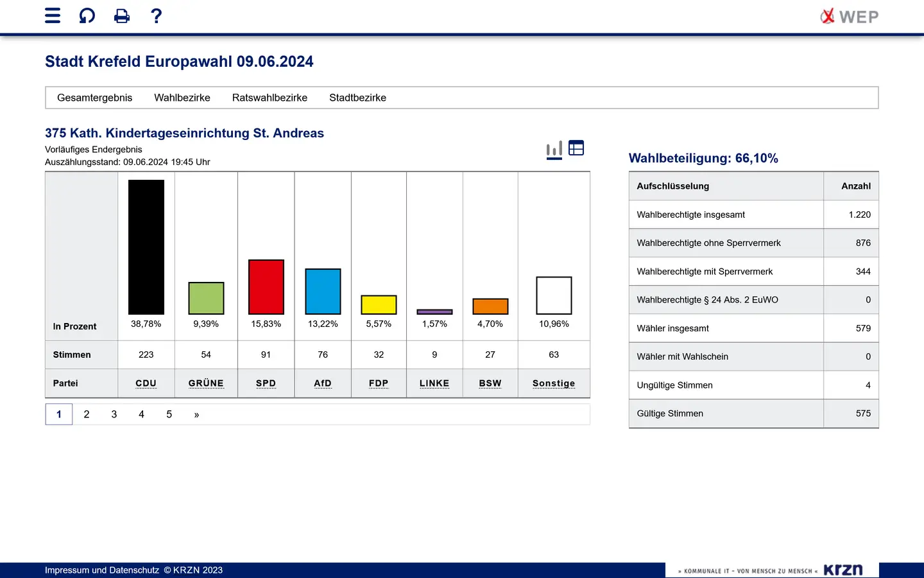Click the red SPD bar
The height and width of the screenshot is (578, 924).
266,287
